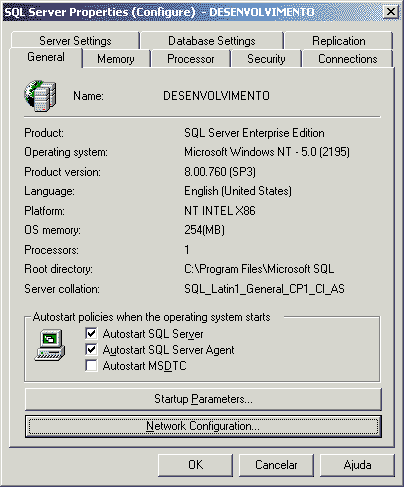Click the Name: label

88,96
